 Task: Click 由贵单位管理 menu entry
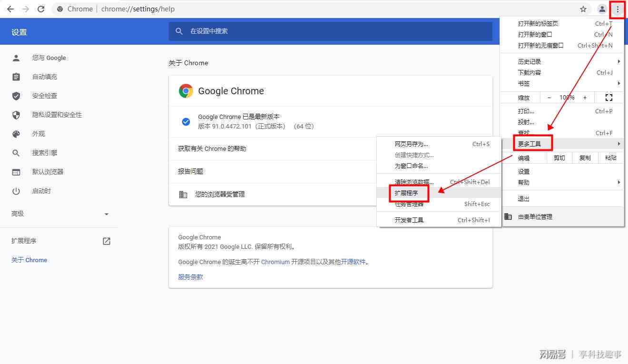pos(562,217)
